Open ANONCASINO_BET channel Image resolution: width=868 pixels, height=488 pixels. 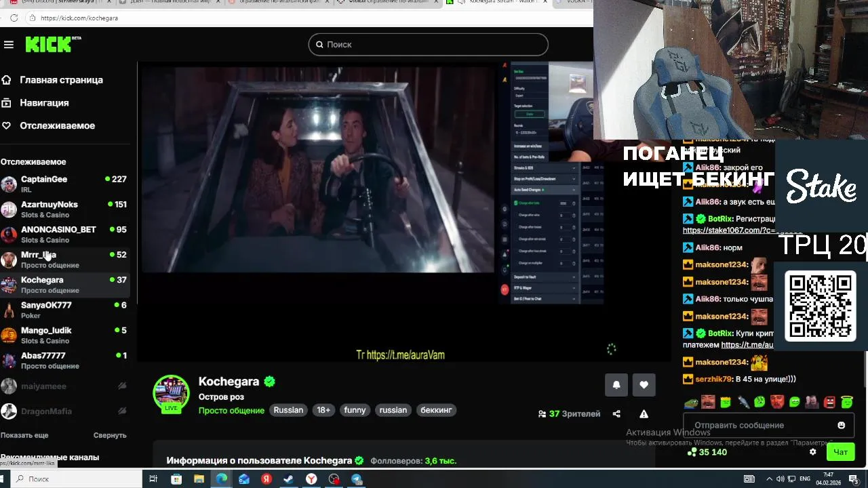point(65,234)
